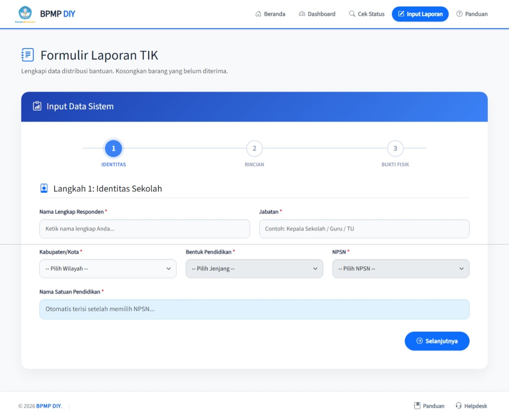The height and width of the screenshot is (420, 509).
Task: Click the magnifier icon beside Cek Status
Action: (352, 14)
